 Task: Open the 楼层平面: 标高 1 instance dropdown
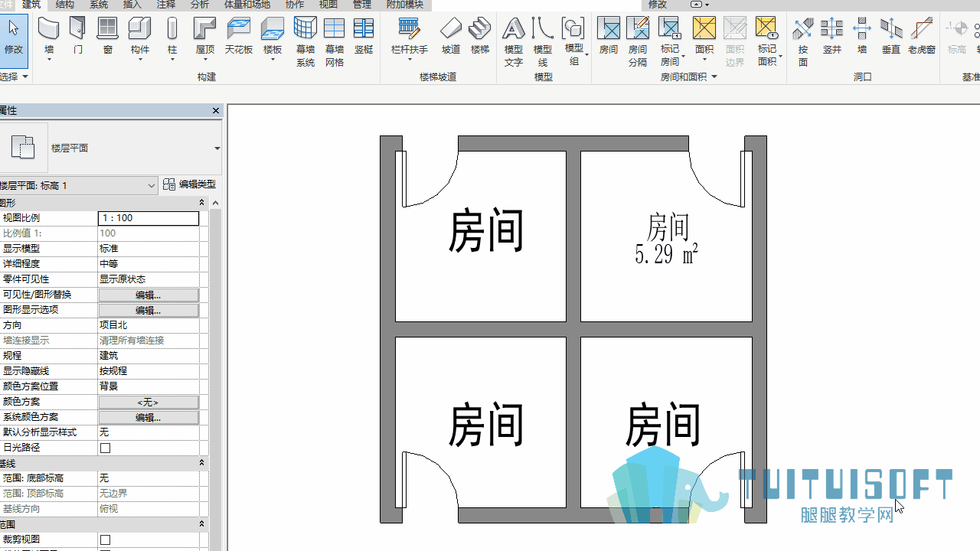pos(151,185)
